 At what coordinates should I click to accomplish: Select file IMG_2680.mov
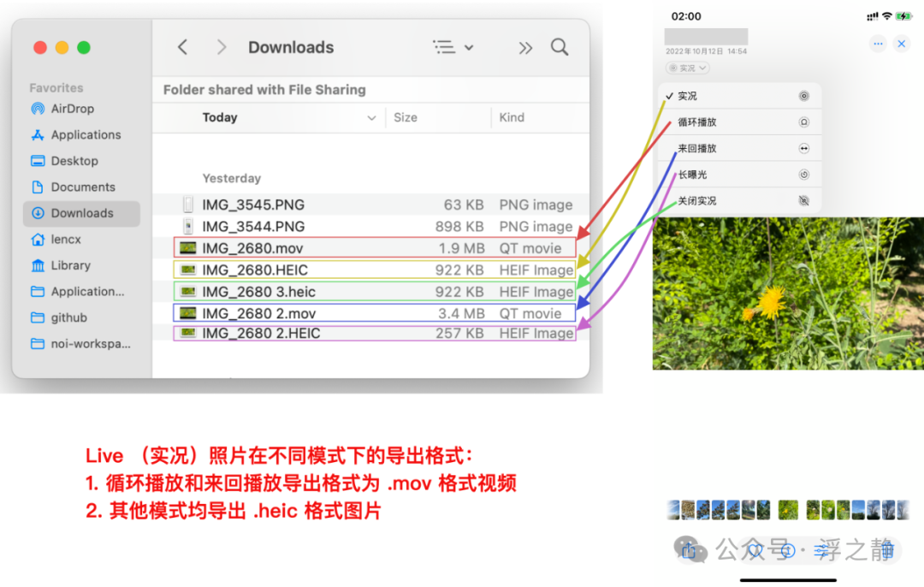pyautogui.click(x=376, y=248)
